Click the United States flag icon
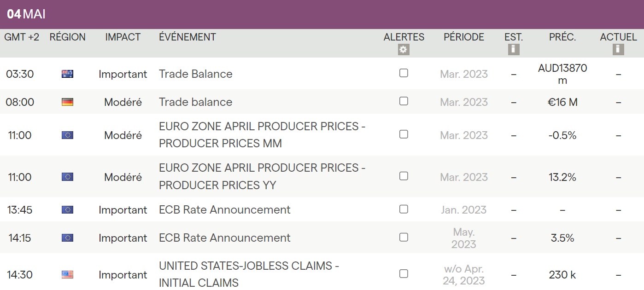The width and height of the screenshot is (644, 290). 67,275
